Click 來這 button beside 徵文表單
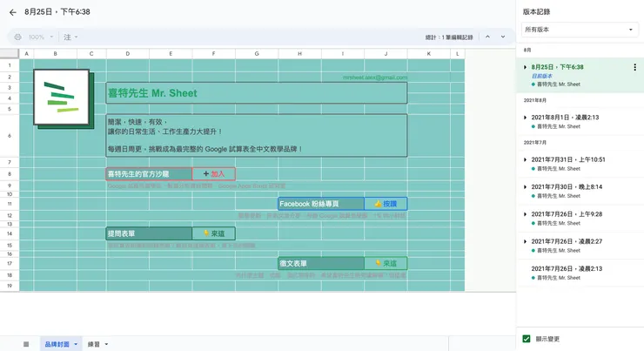Image resolution: width=644 pixels, height=351 pixels. pyautogui.click(x=386, y=263)
